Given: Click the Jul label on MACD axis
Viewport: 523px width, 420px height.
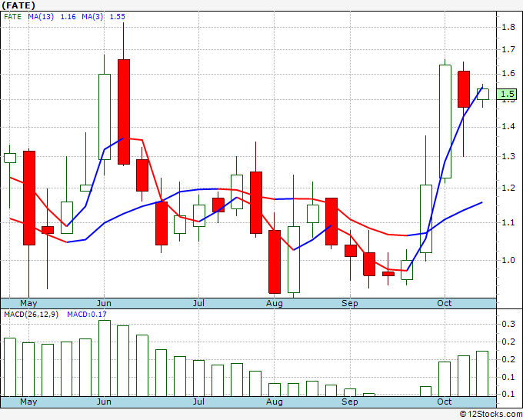Looking at the screenshot, I should pyautogui.click(x=198, y=402).
